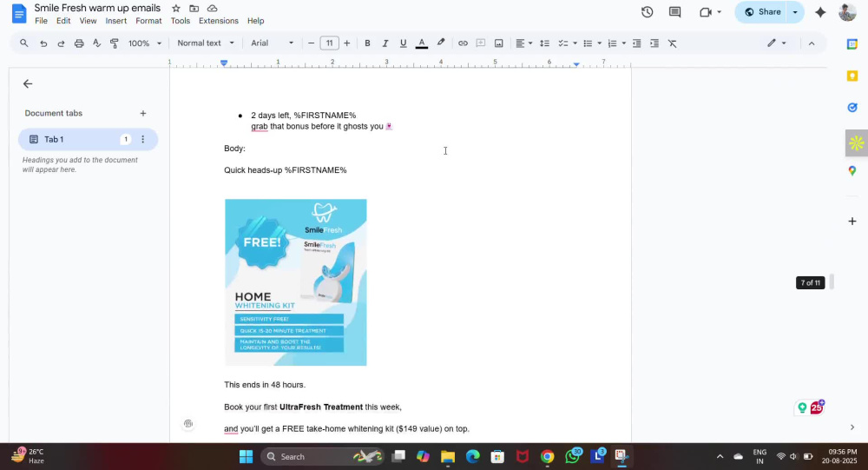Screen dimensions: 868x470
Task: Click the font size field showing 11
Action: click(x=329, y=43)
